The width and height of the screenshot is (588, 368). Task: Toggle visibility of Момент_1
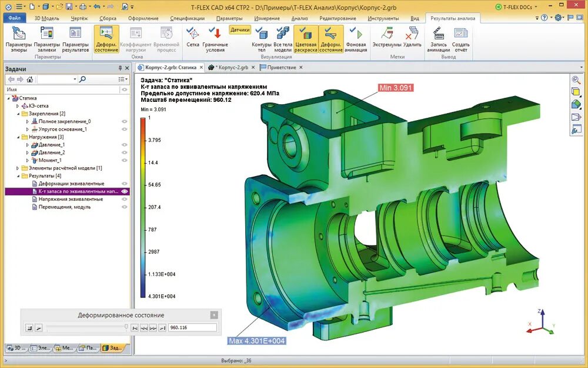click(125, 160)
